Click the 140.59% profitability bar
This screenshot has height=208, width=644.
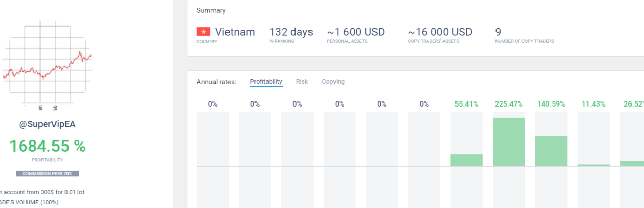(x=551, y=151)
